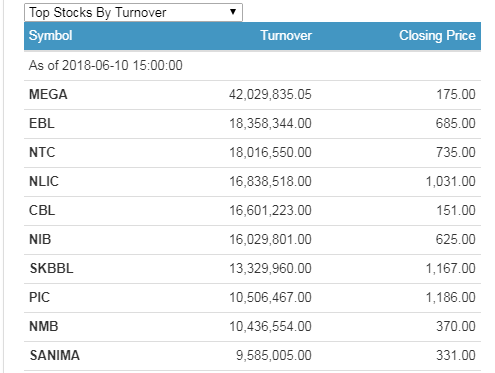Select NMB turnover value 10,436,554.00

click(x=270, y=326)
